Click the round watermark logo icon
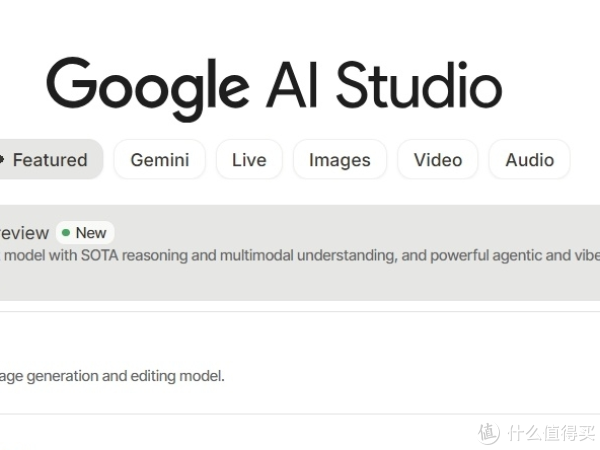 488,433
